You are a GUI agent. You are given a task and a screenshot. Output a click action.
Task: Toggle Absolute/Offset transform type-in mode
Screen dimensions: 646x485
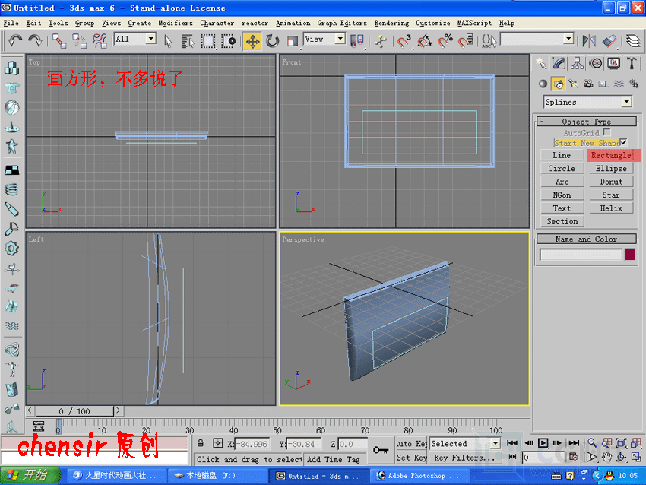point(218,443)
